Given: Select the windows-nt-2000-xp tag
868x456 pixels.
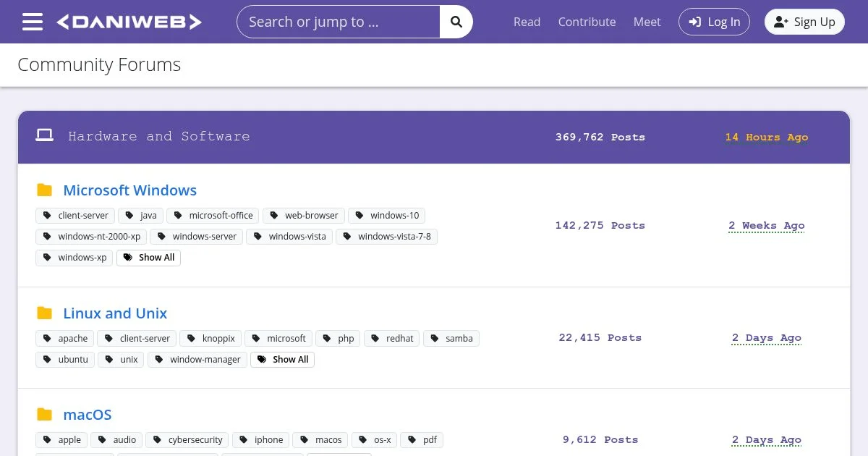Looking at the screenshot, I should [91, 237].
